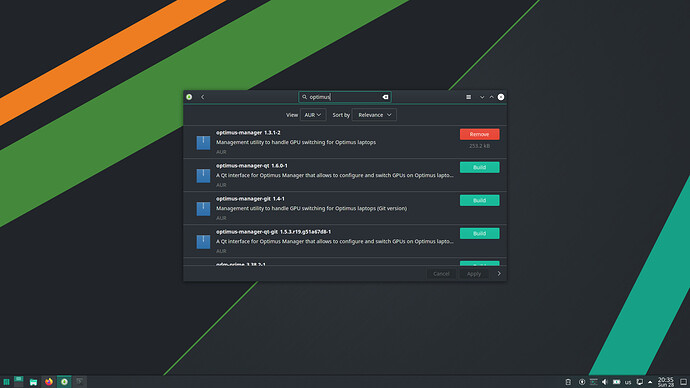Expand hidden system tray icons arrow
The height and width of the screenshot is (388, 690).
(650, 382)
